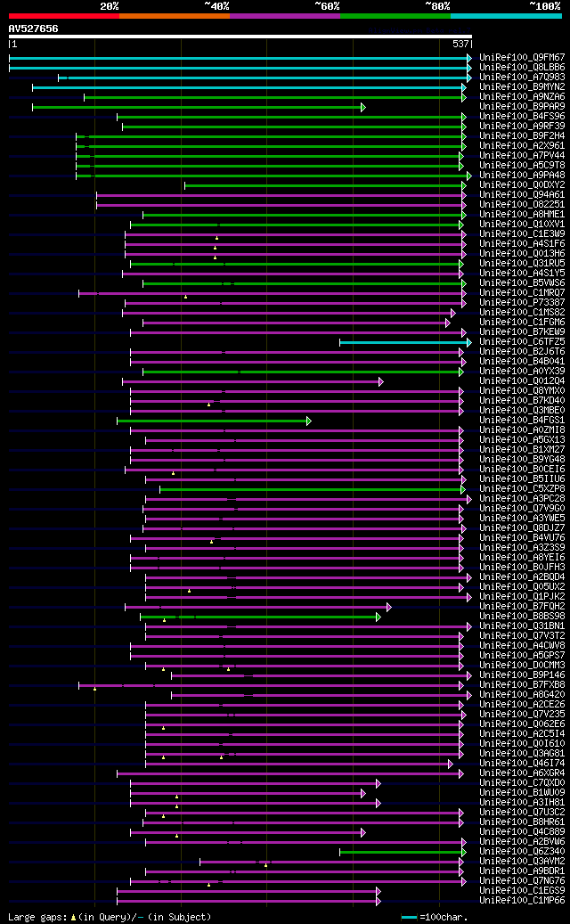Select label UniRef100_A2X961
Image resolution: width=570 pixels, height=924 pixels.
coord(522,146)
